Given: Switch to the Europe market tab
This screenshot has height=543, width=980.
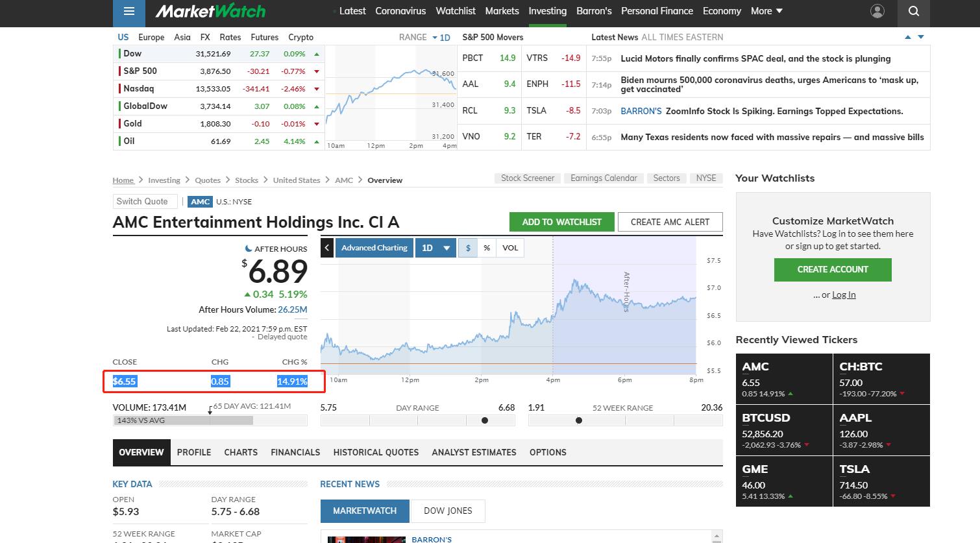Looking at the screenshot, I should (x=151, y=37).
